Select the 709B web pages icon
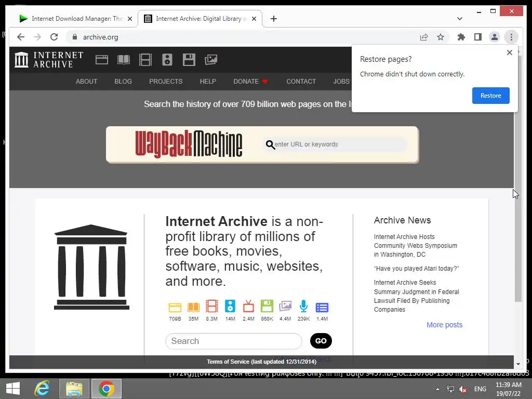 click(175, 307)
